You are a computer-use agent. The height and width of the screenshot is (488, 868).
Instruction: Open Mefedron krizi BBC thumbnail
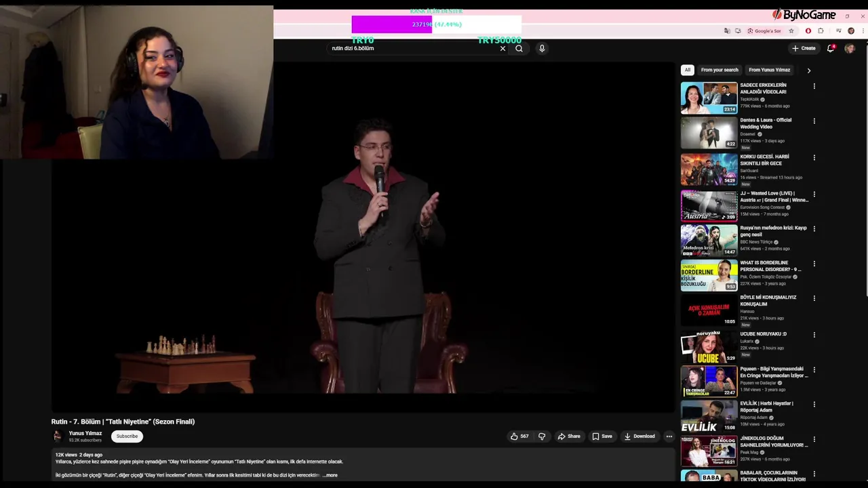click(709, 240)
